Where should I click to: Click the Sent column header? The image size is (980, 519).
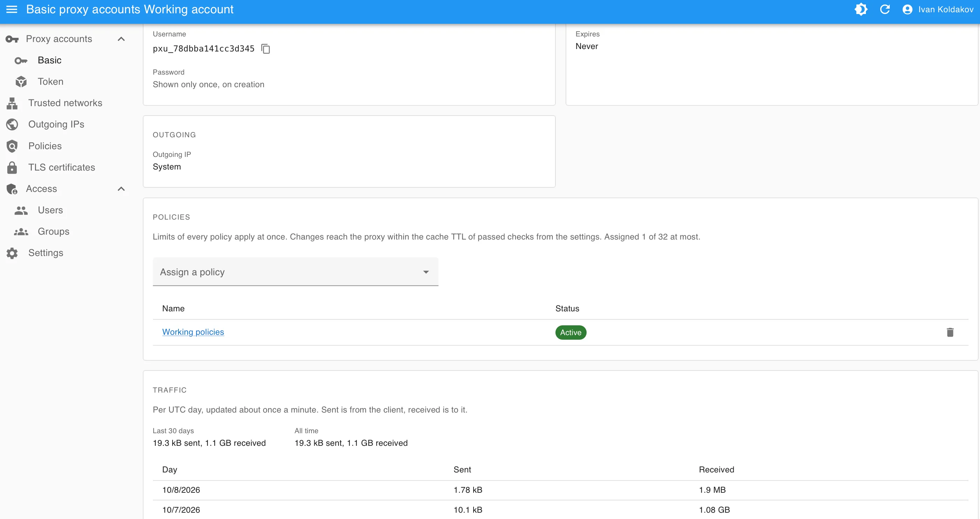(x=462, y=470)
